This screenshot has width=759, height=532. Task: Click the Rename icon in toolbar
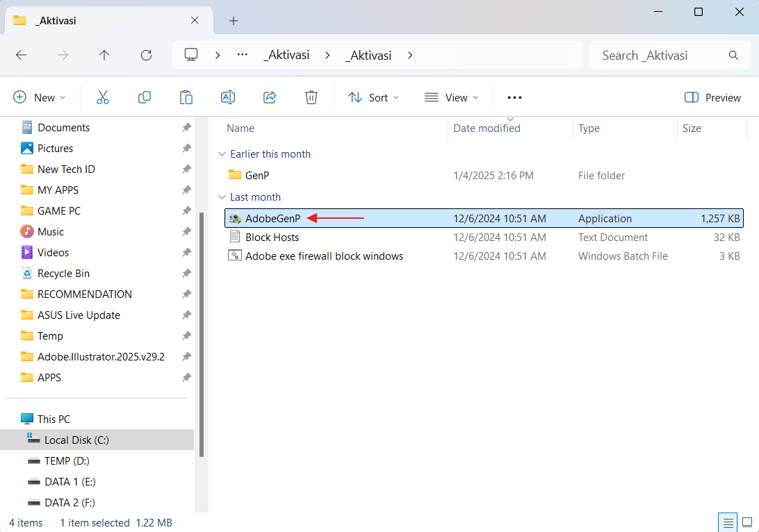point(228,98)
